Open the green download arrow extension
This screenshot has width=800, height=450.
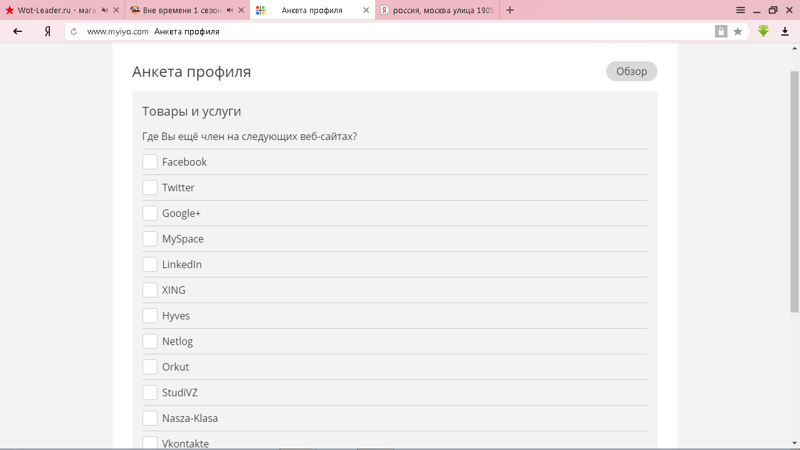pyautogui.click(x=763, y=31)
